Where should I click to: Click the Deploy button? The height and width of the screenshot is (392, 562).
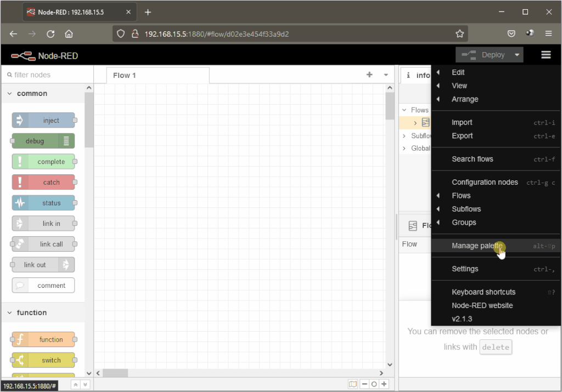[x=484, y=55]
